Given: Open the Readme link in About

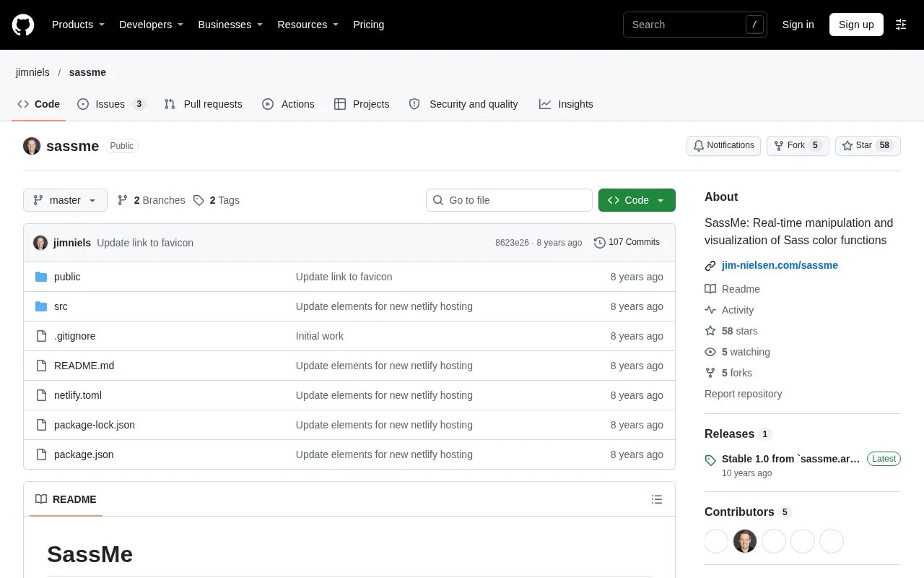Looking at the screenshot, I should [x=732, y=289].
